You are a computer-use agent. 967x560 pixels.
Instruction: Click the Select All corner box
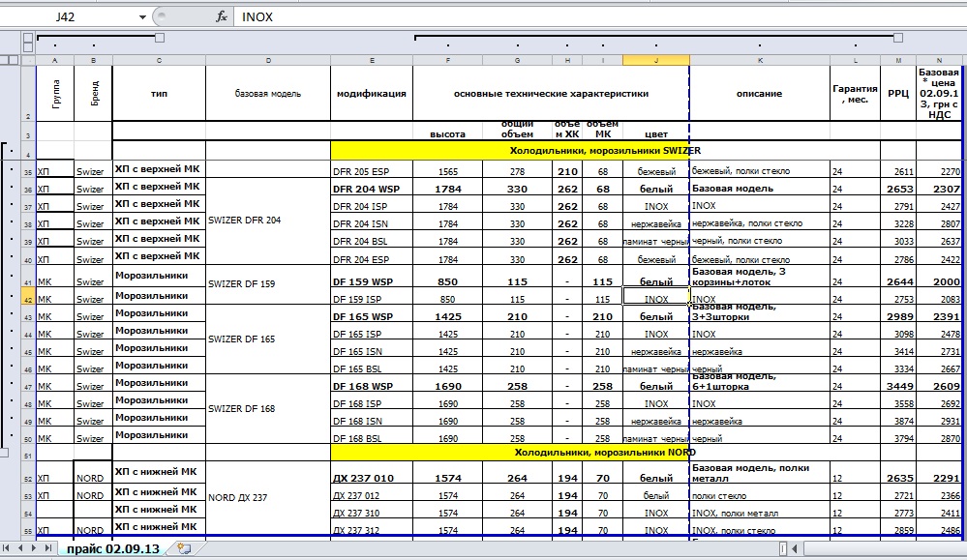click(x=28, y=60)
